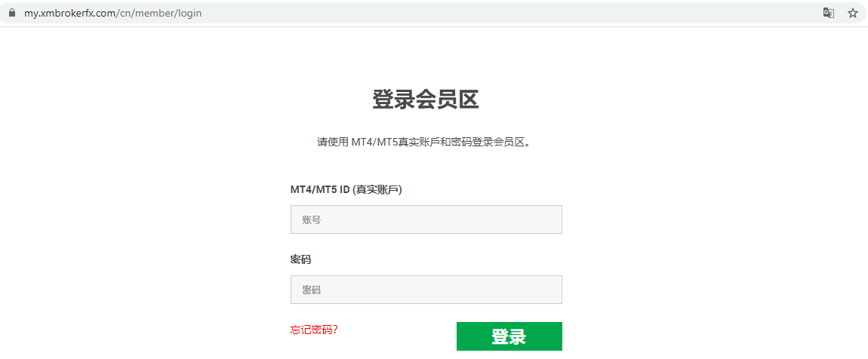
Task: Click the 登录会员区 page heading
Action: coord(426,100)
